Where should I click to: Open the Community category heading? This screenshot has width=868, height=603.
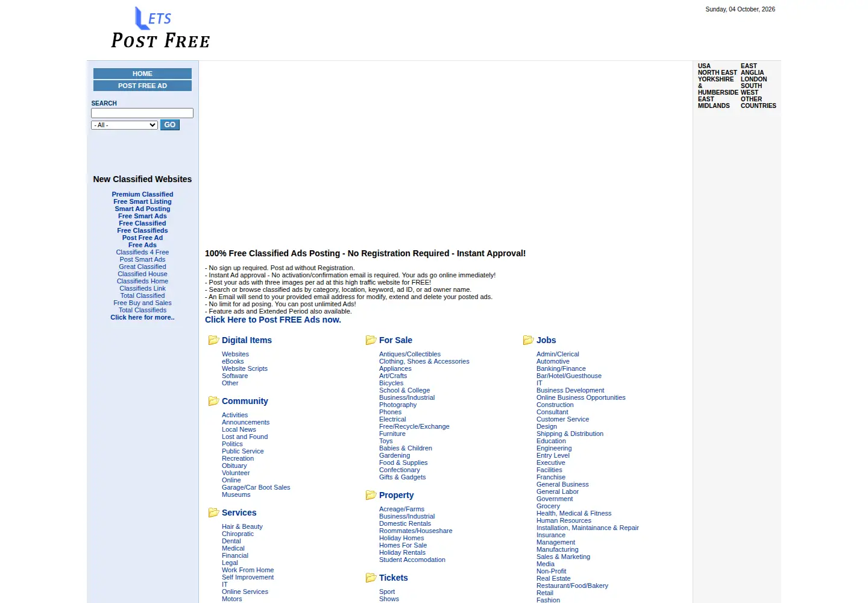pyautogui.click(x=245, y=401)
